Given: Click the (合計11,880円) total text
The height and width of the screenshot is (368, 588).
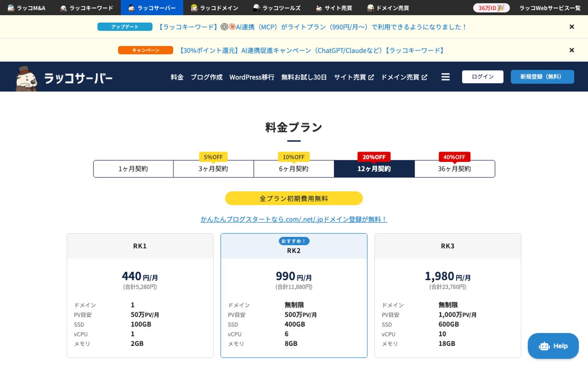Looking at the screenshot, I should point(294,287).
